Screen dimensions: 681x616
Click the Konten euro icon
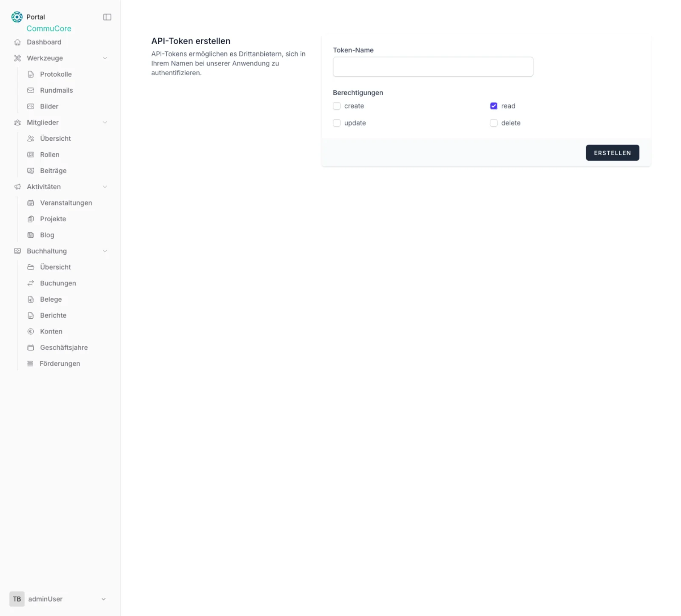click(31, 331)
